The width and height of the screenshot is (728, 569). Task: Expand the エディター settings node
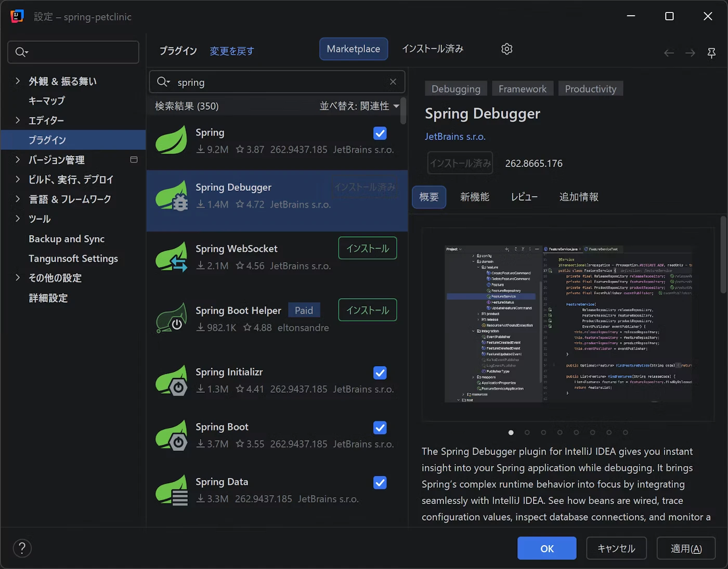point(18,120)
